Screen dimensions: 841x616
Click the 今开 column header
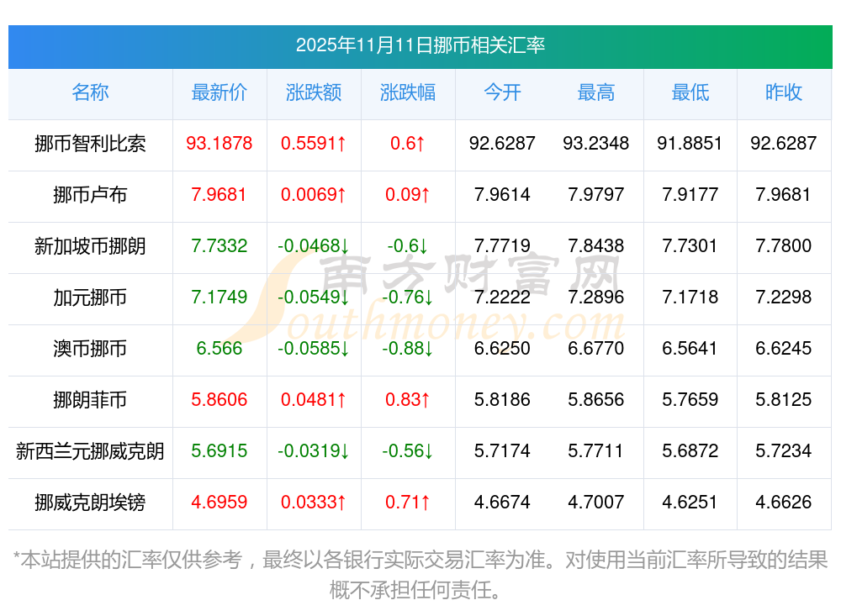[x=502, y=92]
